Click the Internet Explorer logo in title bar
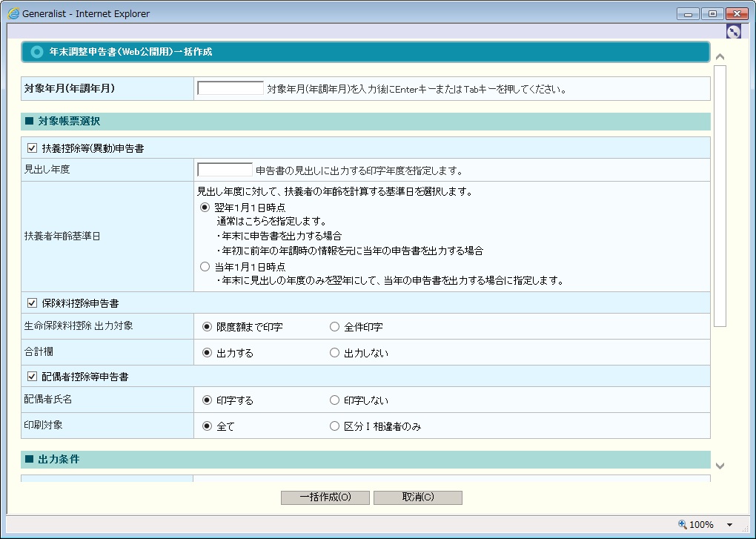The height and width of the screenshot is (539, 756). (13, 13)
